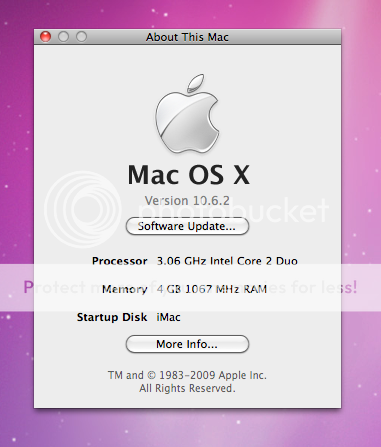Select the "3.06 GHz Intel Core 2 Duo" value

pyautogui.click(x=227, y=261)
